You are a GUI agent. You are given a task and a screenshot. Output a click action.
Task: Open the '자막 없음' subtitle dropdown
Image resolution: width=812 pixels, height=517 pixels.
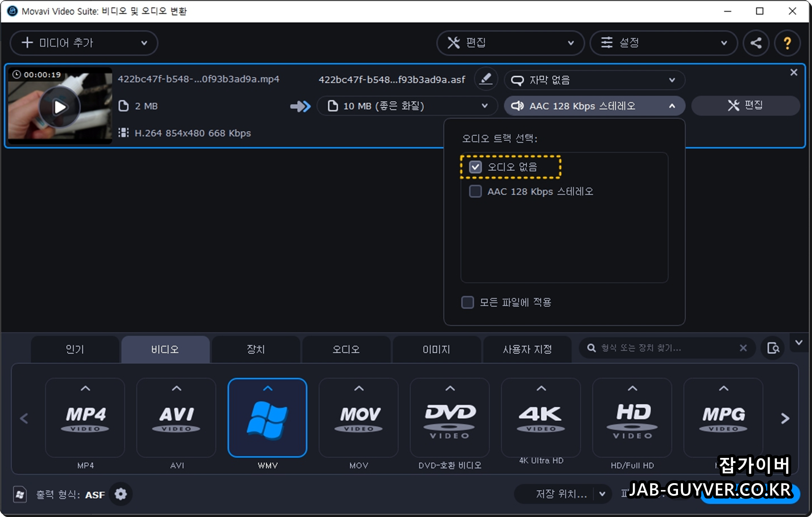tap(595, 80)
